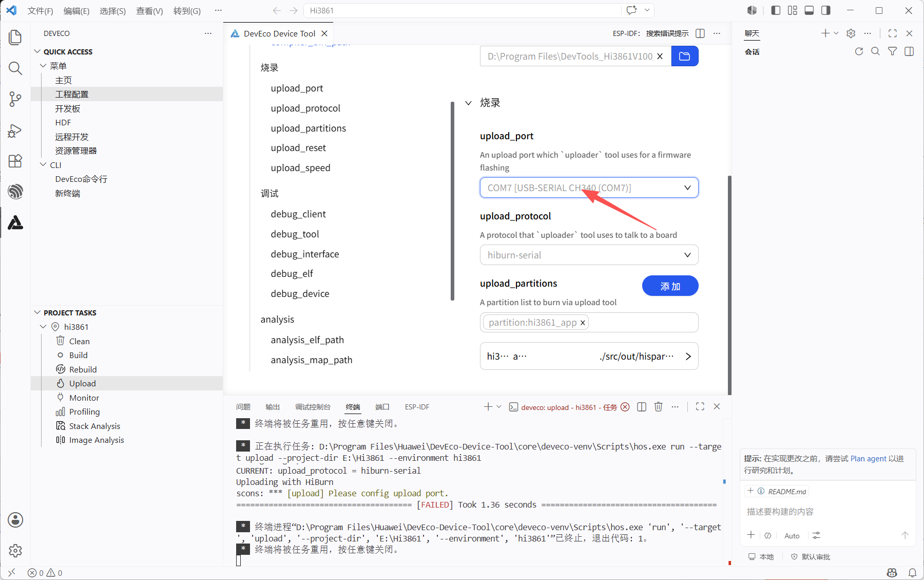Collapse the CLI tree node
The image size is (924, 580).
(x=43, y=165)
